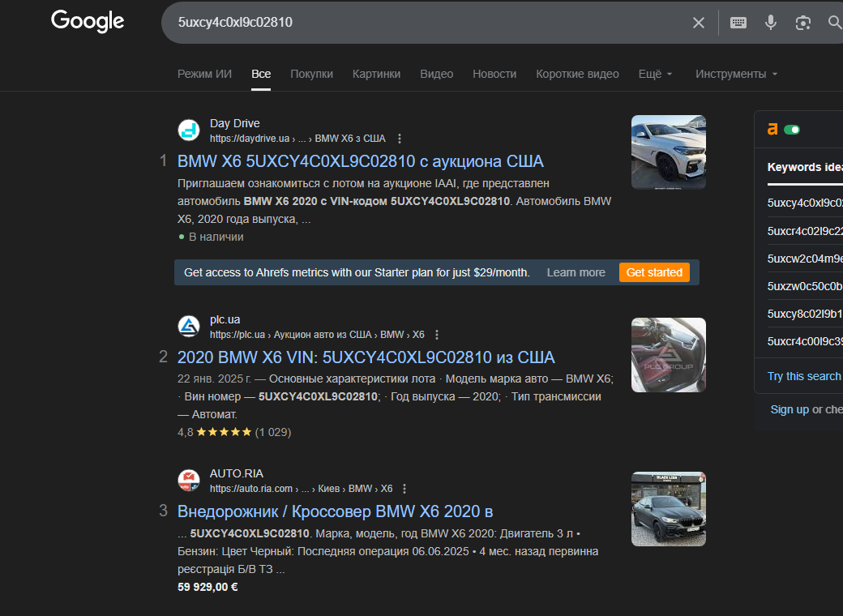Click Try this search link

[x=804, y=376]
